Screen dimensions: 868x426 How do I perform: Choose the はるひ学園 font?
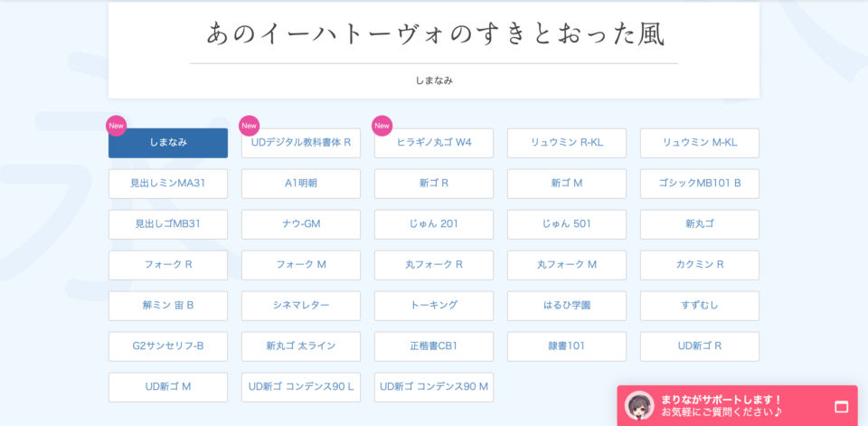click(x=567, y=306)
